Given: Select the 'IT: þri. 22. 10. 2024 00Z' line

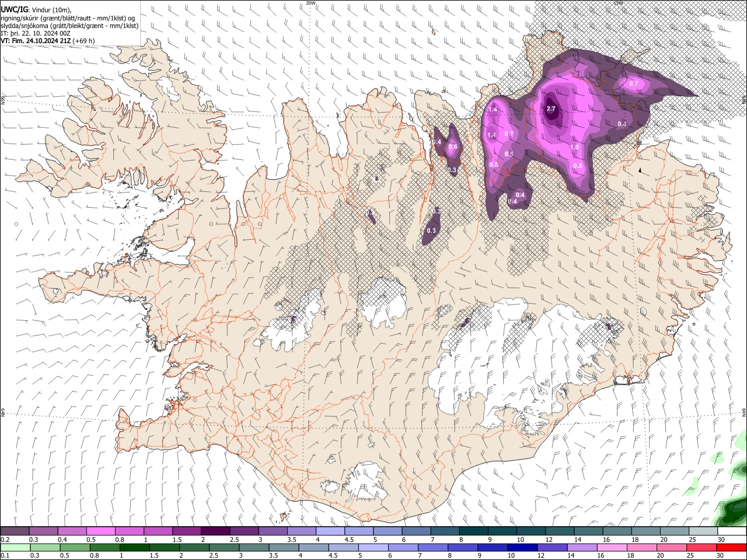Looking at the screenshot, I should [x=35, y=33].
